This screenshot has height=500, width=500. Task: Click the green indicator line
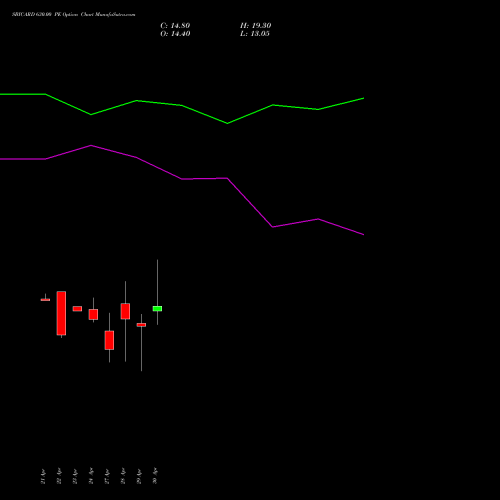click(182, 105)
